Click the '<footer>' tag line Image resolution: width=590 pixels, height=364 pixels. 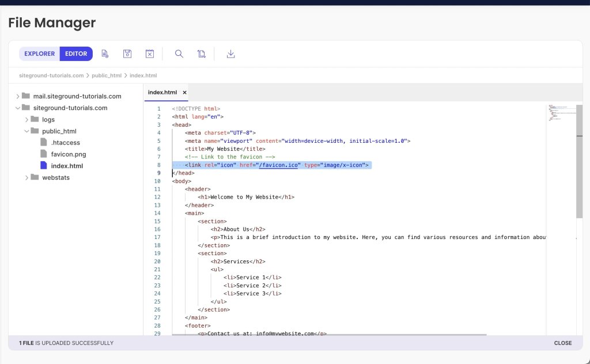coord(198,325)
